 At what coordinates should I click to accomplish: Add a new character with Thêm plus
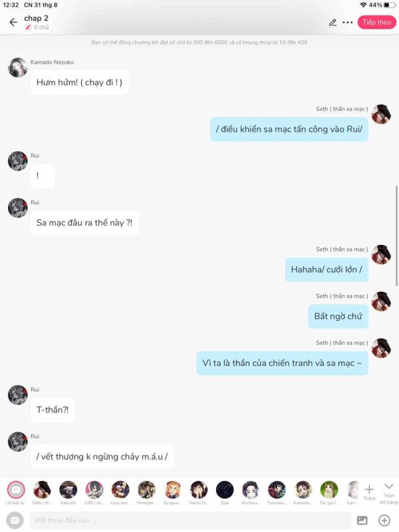[x=369, y=492]
